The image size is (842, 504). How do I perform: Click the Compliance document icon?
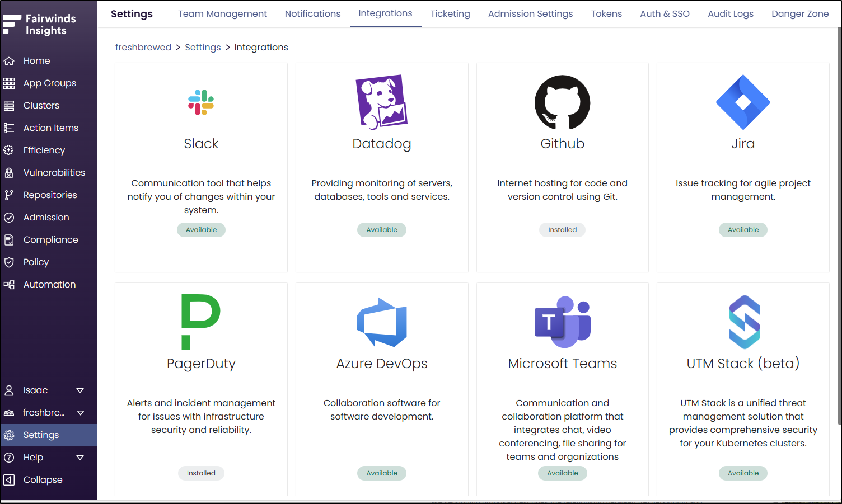pos(9,240)
